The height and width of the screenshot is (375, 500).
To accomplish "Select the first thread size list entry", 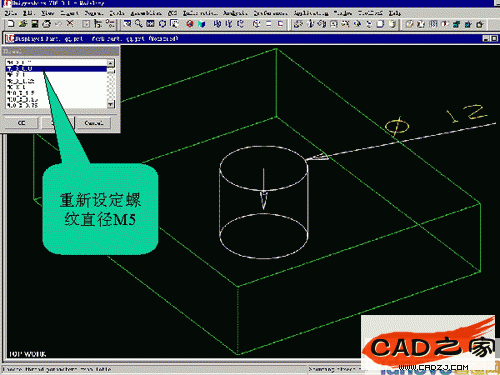I will click(56, 62).
